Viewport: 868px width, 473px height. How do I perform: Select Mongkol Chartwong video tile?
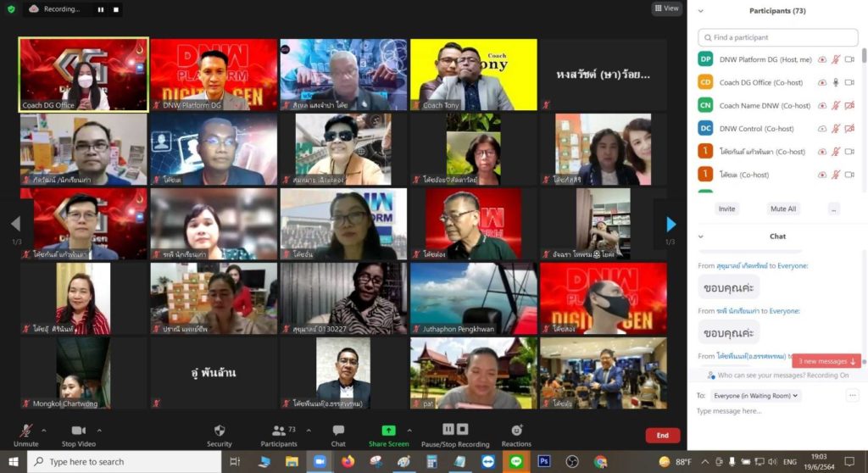(84, 373)
